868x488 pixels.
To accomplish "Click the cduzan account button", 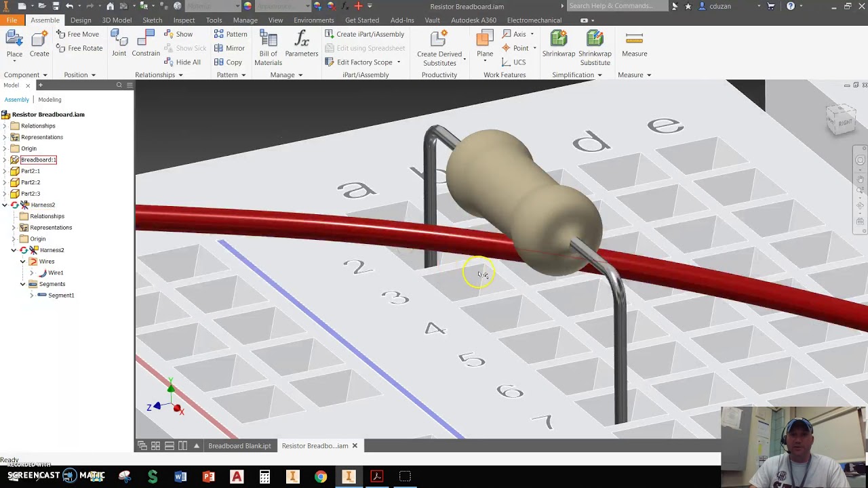I will tap(715, 6).
